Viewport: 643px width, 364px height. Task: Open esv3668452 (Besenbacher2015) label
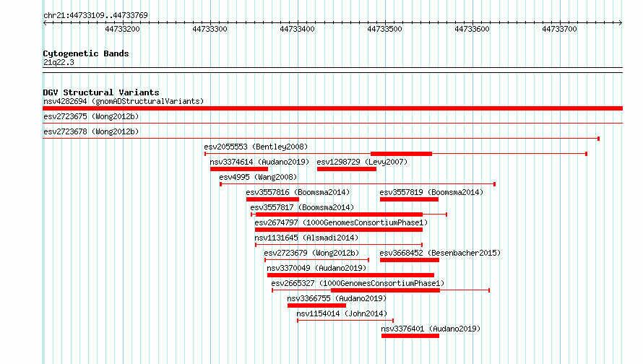point(440,253)
